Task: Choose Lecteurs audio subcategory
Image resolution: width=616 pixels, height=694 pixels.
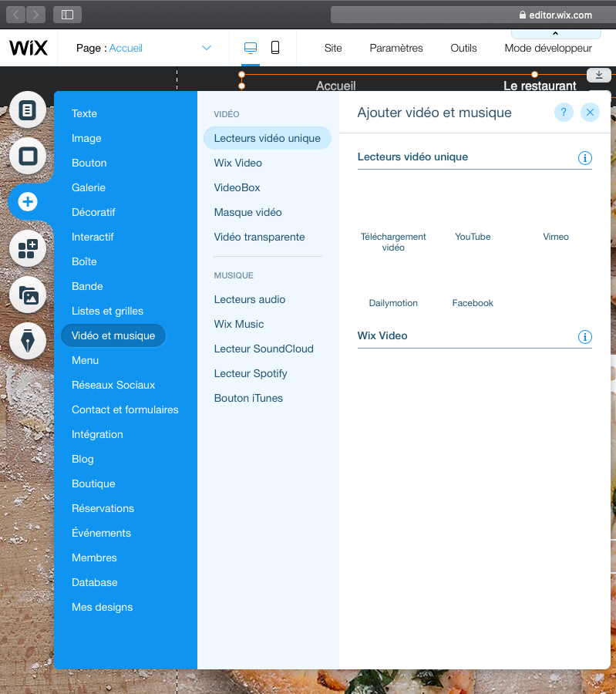Action: [x=250, y=300]
